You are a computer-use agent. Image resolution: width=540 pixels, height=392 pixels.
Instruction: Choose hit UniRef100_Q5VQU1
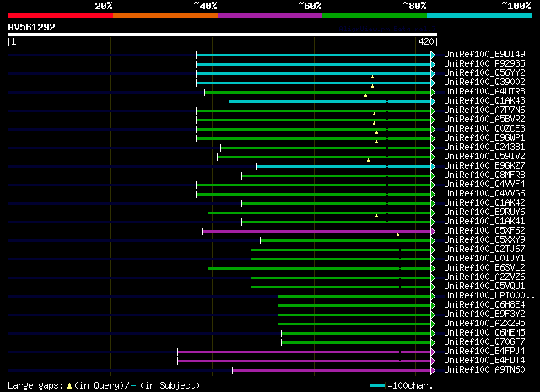(484, 287)
